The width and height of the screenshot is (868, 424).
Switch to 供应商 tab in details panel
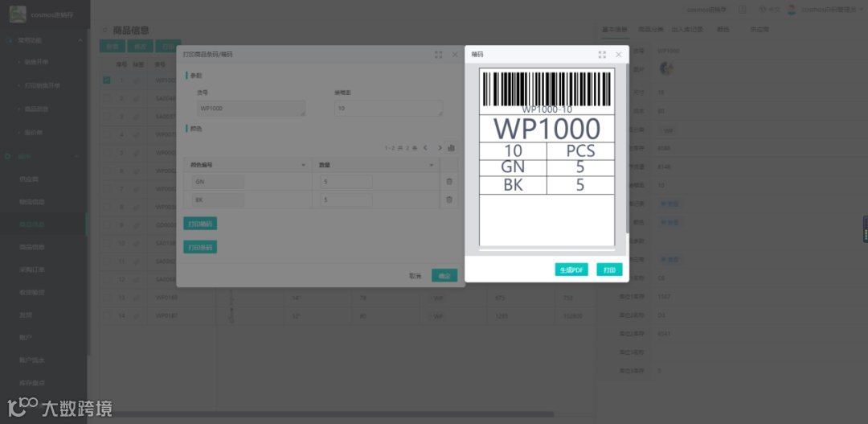pos(759,30)
